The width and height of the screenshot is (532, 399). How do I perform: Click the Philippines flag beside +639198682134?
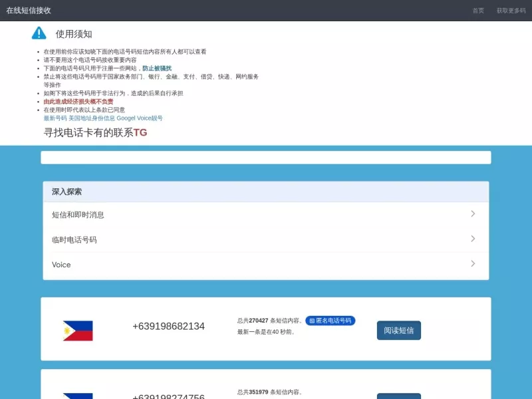coord(78,331)
